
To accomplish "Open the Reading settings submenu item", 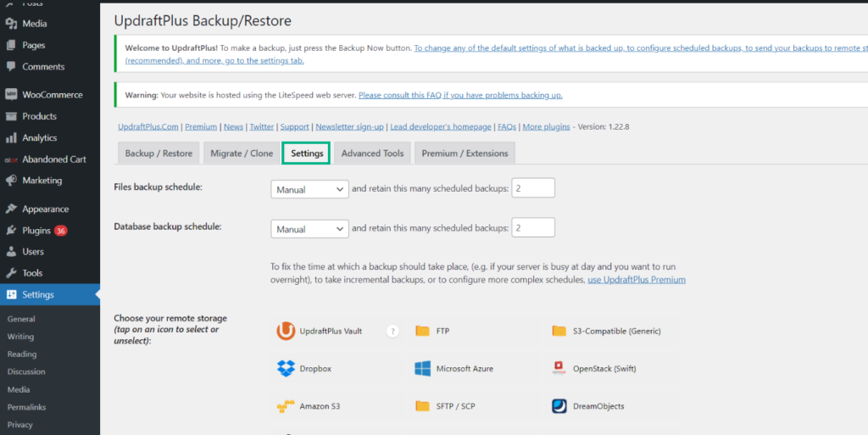I will [x=21, y=354].
